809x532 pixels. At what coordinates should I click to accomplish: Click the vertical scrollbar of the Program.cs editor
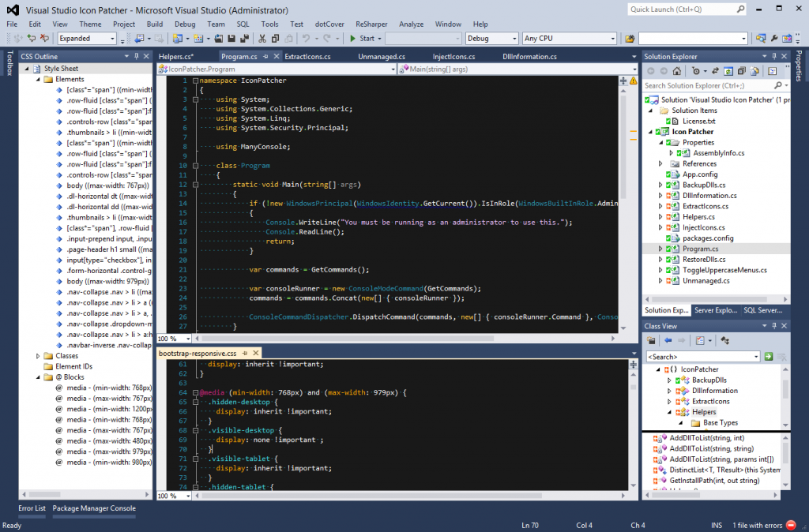tap(623, 146)
